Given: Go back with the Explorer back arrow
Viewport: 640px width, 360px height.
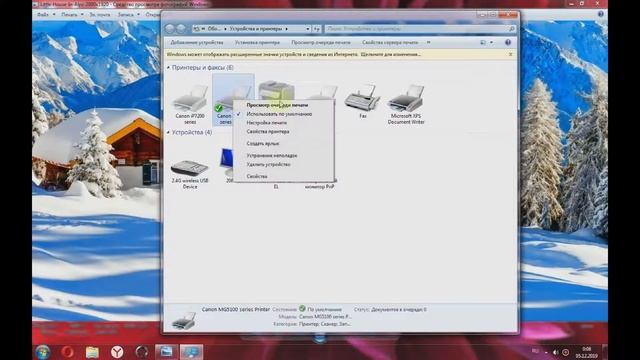Looking at the screenshot, I should [x=170, y=29].
